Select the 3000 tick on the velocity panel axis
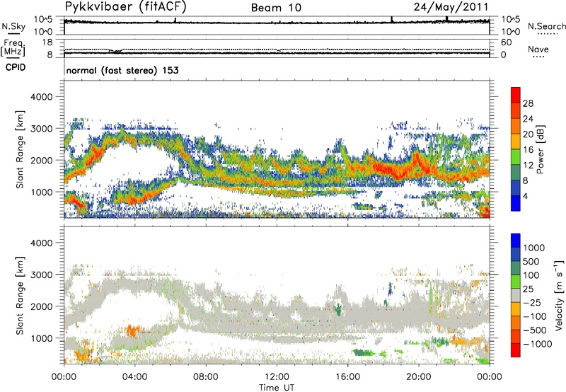 coord(41,275)
